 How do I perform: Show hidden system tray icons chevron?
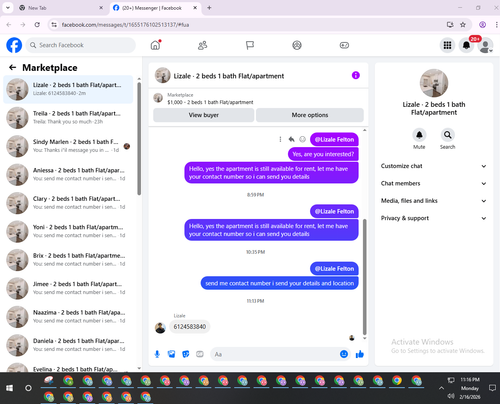tap(441, 388)
